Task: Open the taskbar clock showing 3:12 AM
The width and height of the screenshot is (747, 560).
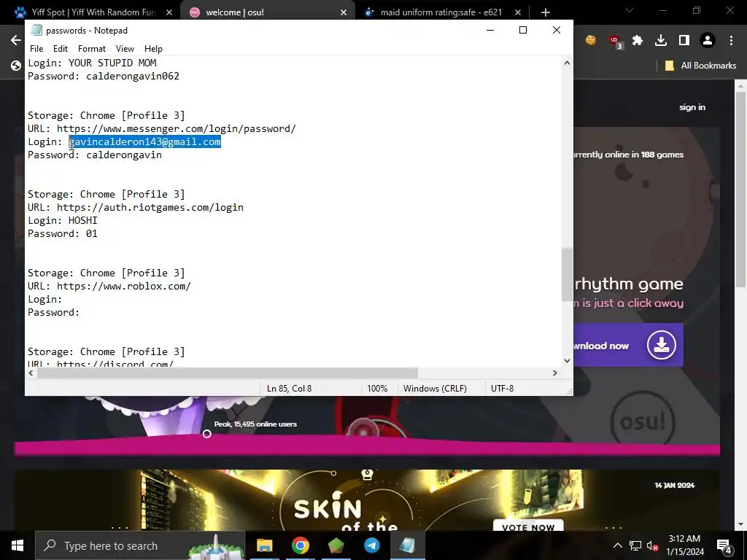Action: [x=684, y=545]
